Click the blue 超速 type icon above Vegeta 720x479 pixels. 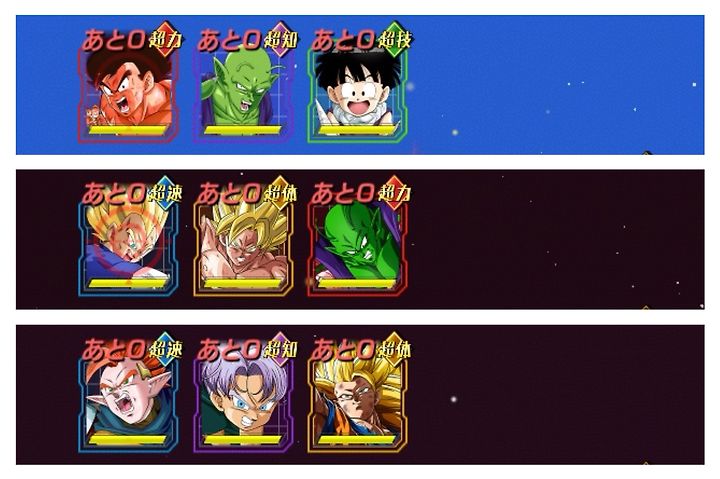(x=165, y=193)
